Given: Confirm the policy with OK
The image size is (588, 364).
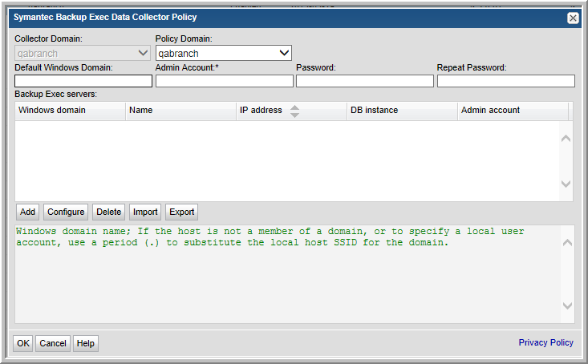Looking at the screenshot, I should (23, 343).
